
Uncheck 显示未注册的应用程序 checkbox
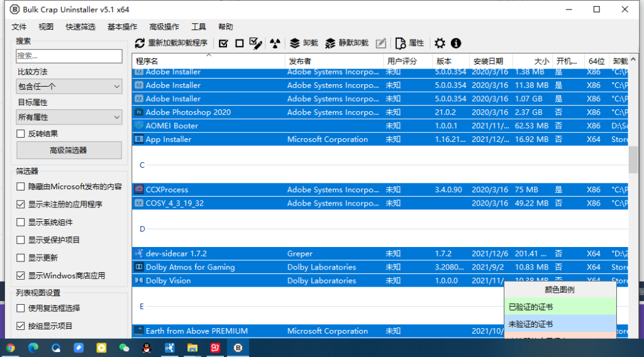pos(21,204)
